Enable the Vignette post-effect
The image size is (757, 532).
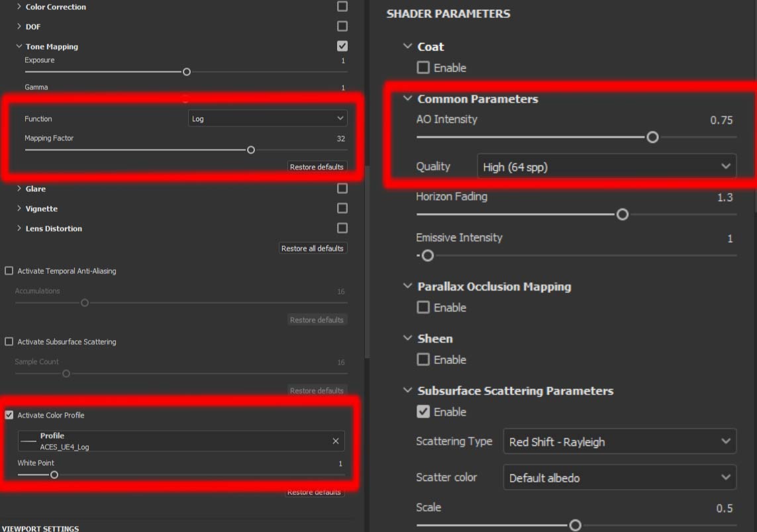coord(342,208)
